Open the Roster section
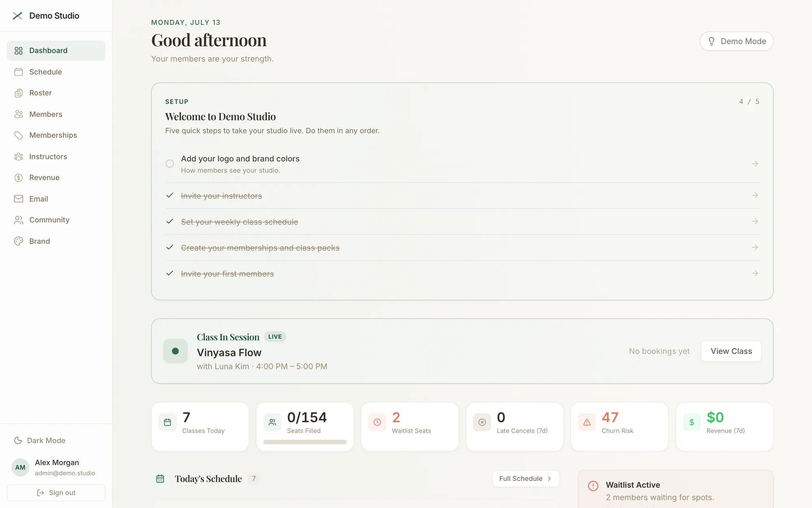This screenshot has height=508, width=812. (56, 93)
